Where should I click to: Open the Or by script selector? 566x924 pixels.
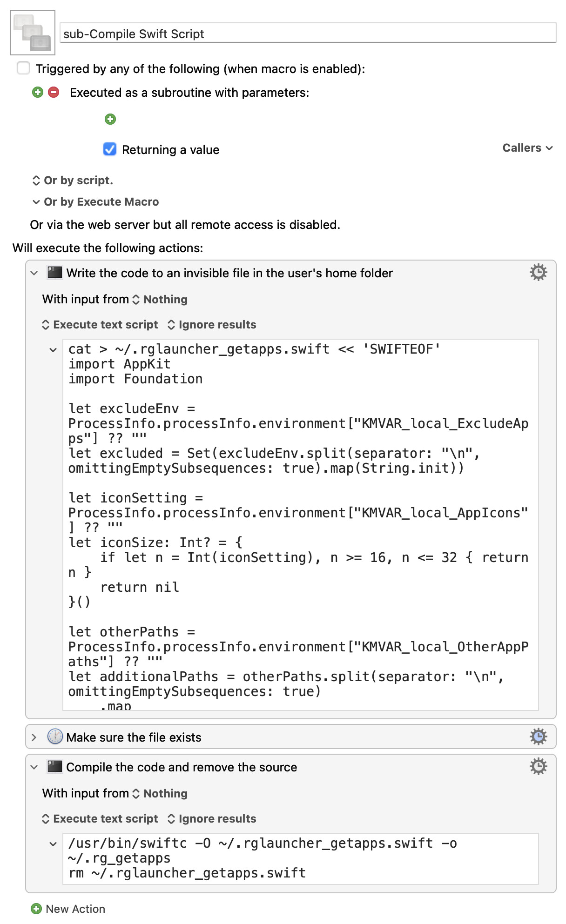click(x=72, y=181)
